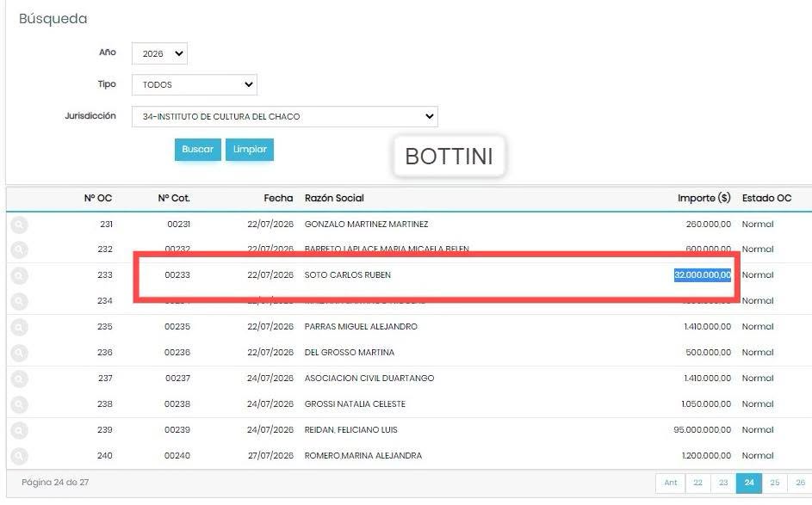Click quote number 00239
Viewport: 812px width, 505px height.
(177, 430)
